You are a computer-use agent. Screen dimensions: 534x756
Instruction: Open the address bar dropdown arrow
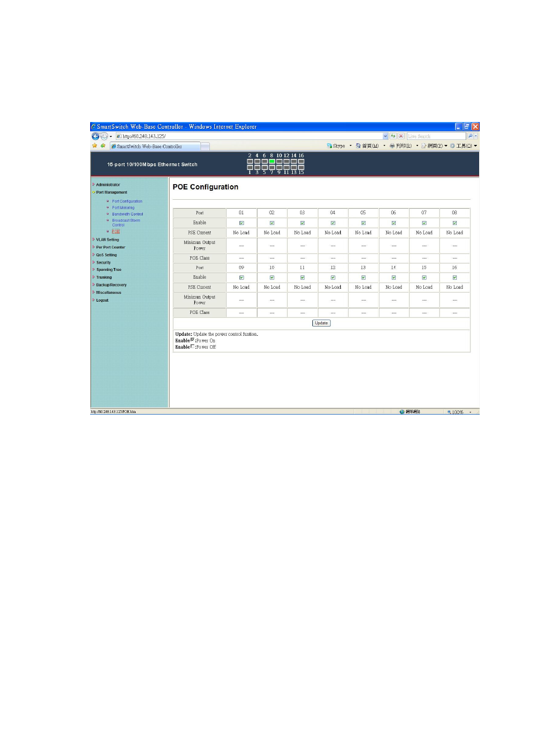[385, 136]
